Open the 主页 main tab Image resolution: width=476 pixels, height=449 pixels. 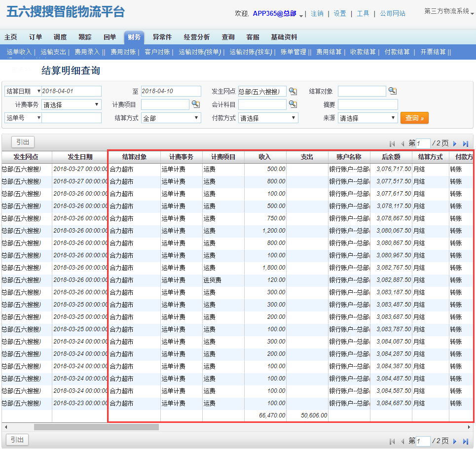tap(11, 37)
